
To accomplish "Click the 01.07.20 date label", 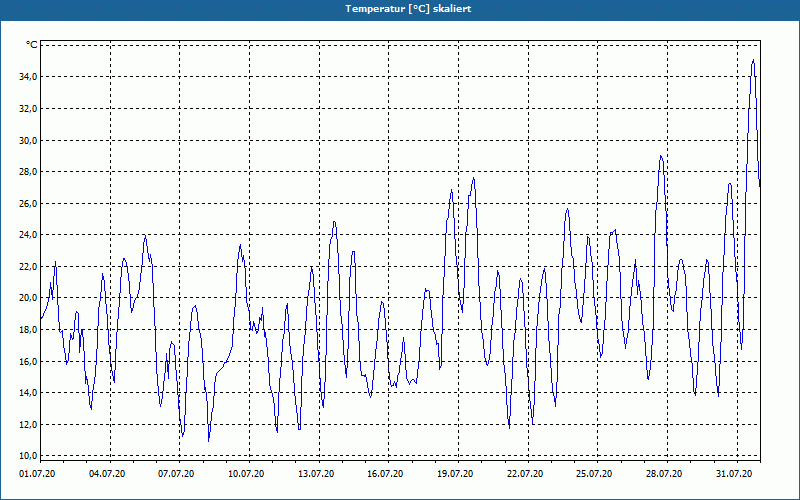I will pos(37,474).
